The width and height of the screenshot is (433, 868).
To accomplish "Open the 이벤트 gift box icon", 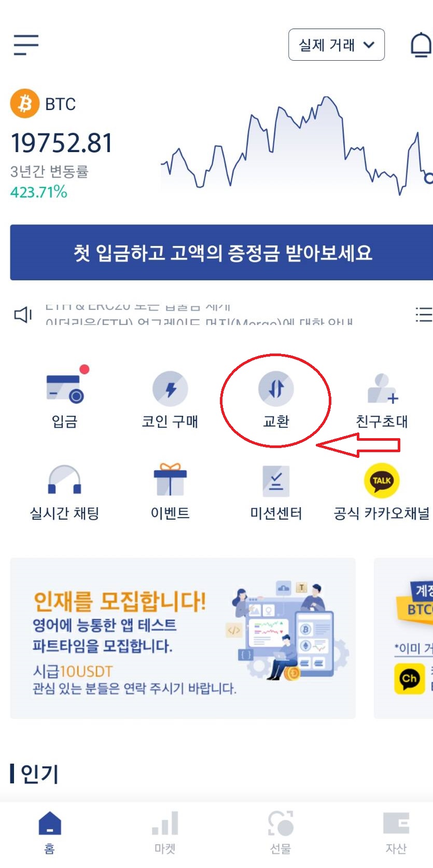I will [170, 479].
